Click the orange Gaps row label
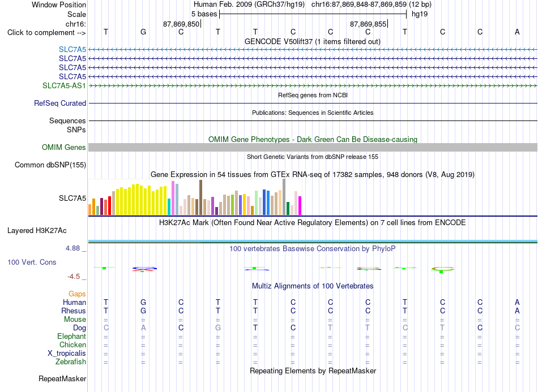The height and width of the screenshot is (392, 538). click(x=77, y=294)
